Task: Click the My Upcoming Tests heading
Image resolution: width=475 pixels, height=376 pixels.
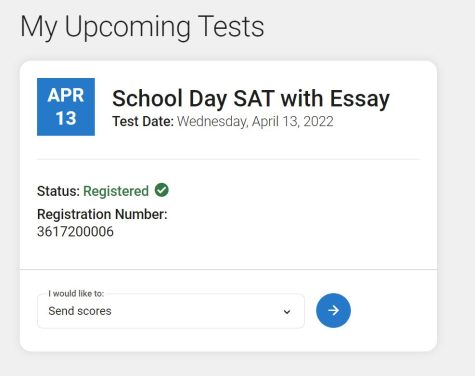Action: [142, 27]
